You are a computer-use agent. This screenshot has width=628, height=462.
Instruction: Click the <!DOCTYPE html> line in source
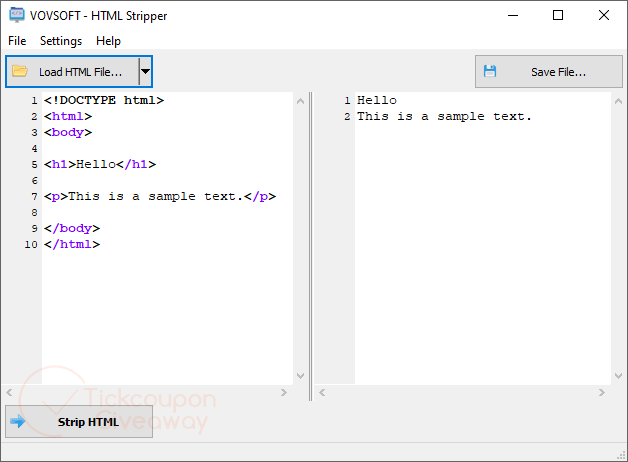104,100
